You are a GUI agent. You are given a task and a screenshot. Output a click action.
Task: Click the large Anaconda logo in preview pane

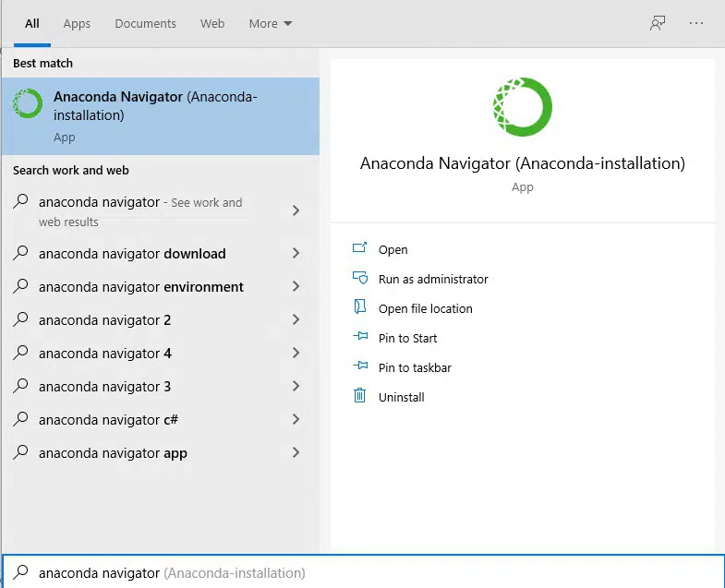click(x=523, y=107)
